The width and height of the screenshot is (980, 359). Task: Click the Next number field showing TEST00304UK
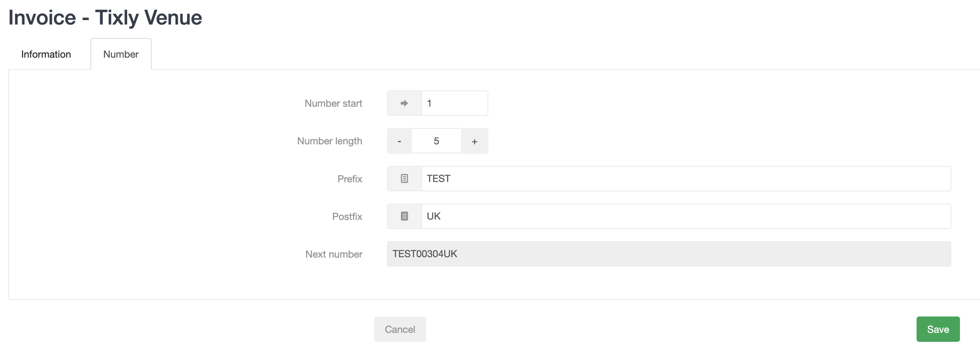pos(669,254)
